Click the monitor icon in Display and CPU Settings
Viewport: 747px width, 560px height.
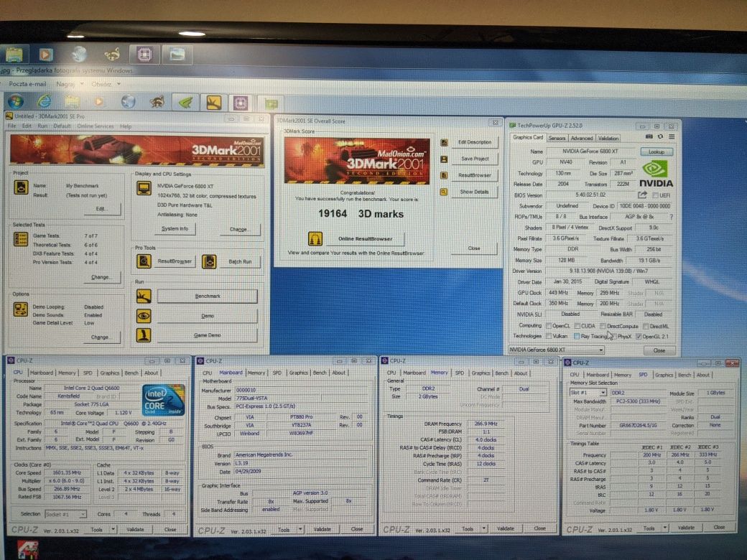tap(144, 188)
